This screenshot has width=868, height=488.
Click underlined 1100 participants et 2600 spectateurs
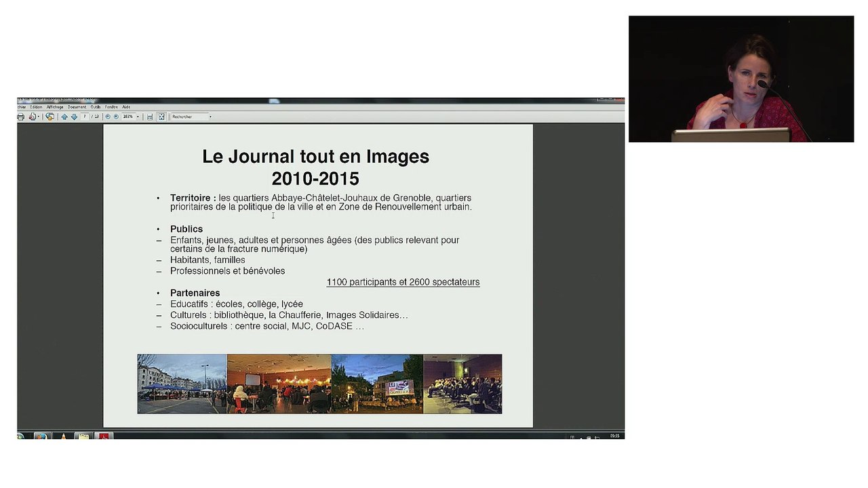403,282
